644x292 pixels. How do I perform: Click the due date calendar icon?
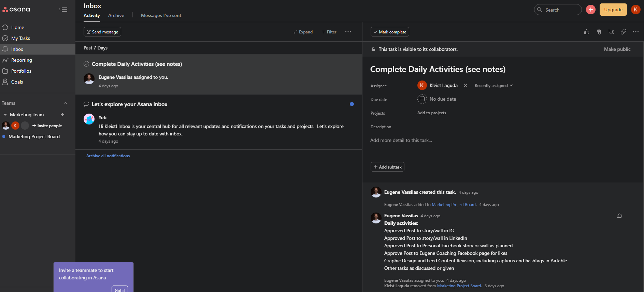coord(422,99)
